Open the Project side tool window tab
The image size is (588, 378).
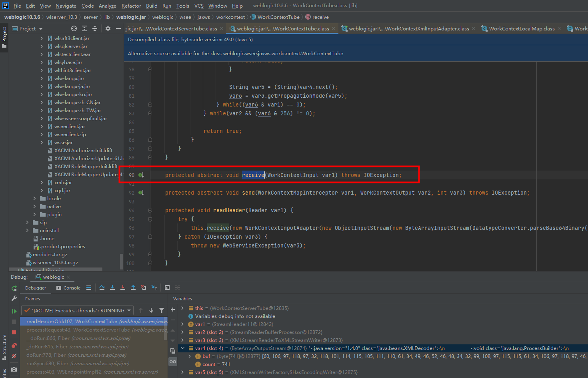pyautogui.click(x=4, y=37)
